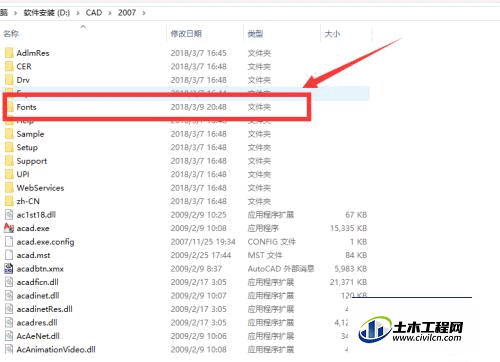Select the UPI folder icon
Screen dimensions: 500x362
pyautogui.click(x=9, y=174)
